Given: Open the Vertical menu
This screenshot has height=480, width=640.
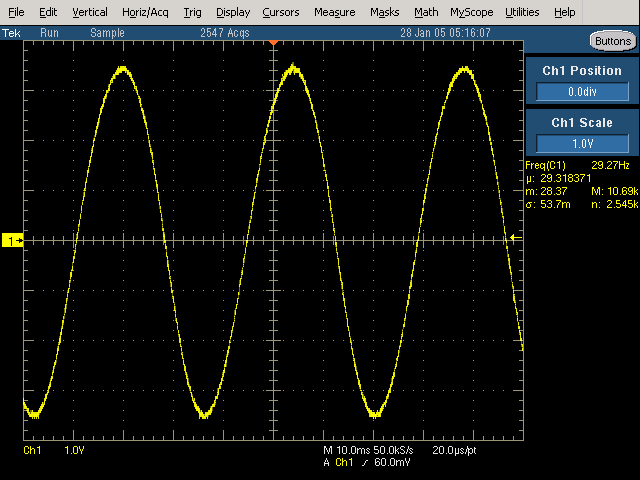Looking at the screenshot, I should 90,12.
